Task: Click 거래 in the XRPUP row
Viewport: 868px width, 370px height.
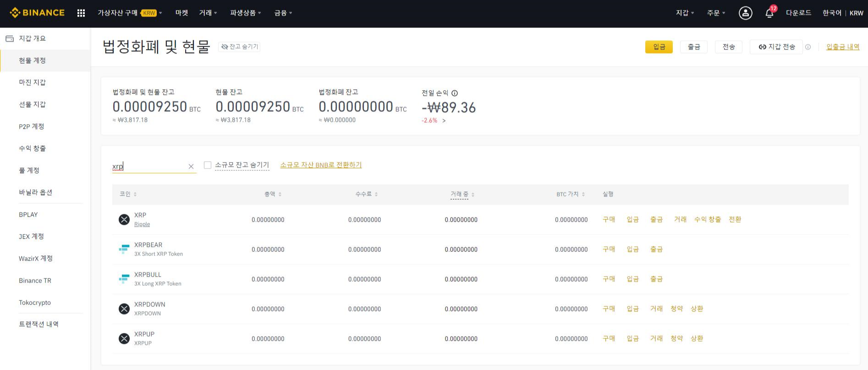Action: coord(656,338)
